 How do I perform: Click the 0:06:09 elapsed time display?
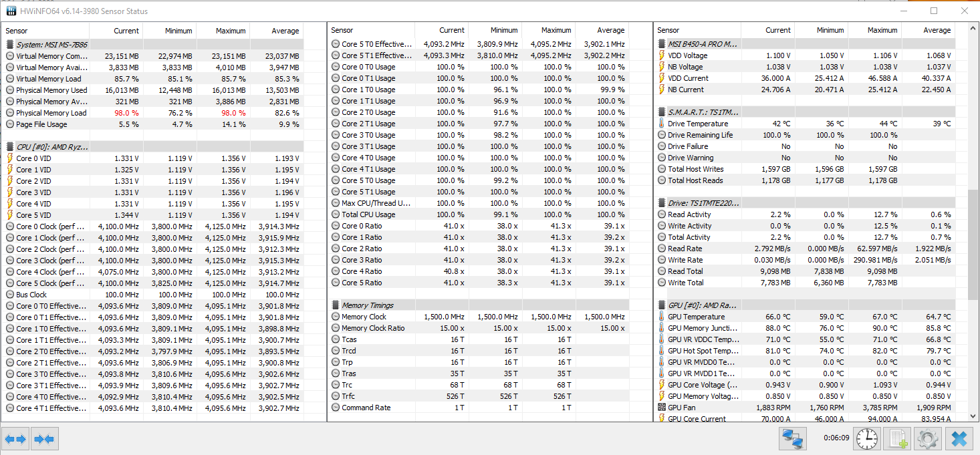click(836, 439)
